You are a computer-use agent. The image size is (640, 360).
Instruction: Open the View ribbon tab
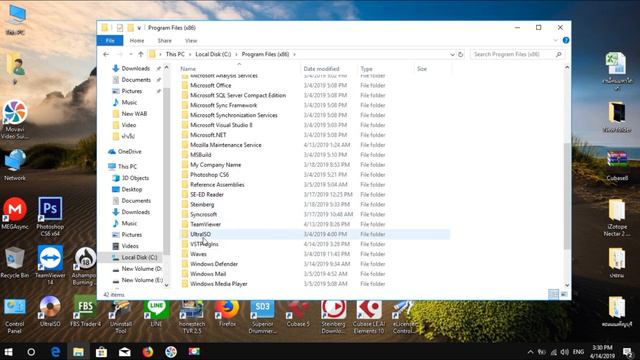point(191,41)
